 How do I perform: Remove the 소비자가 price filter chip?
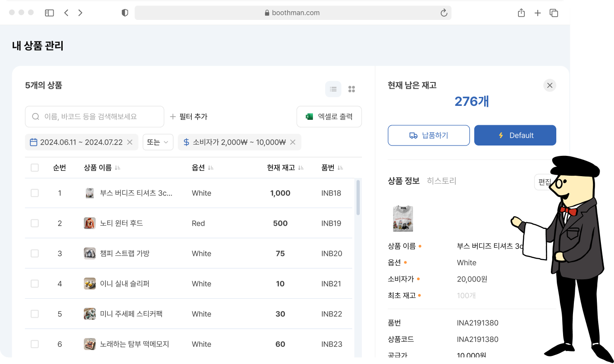click(293, 142)
